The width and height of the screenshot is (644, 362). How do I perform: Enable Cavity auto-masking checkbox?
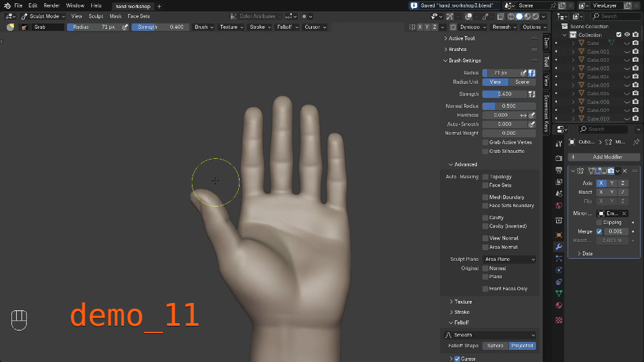(485, 217)
